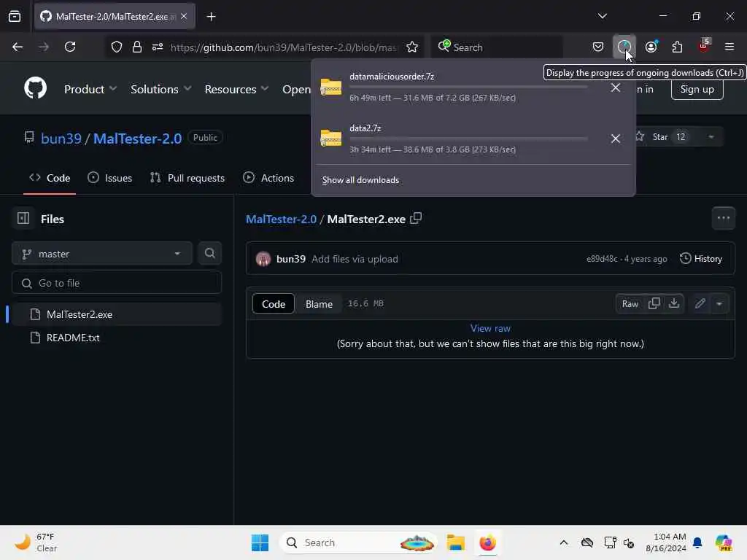This screenshot has width=747, height=560.
Task: Open site permissions icon in address bar
Action: pos(158,47)
